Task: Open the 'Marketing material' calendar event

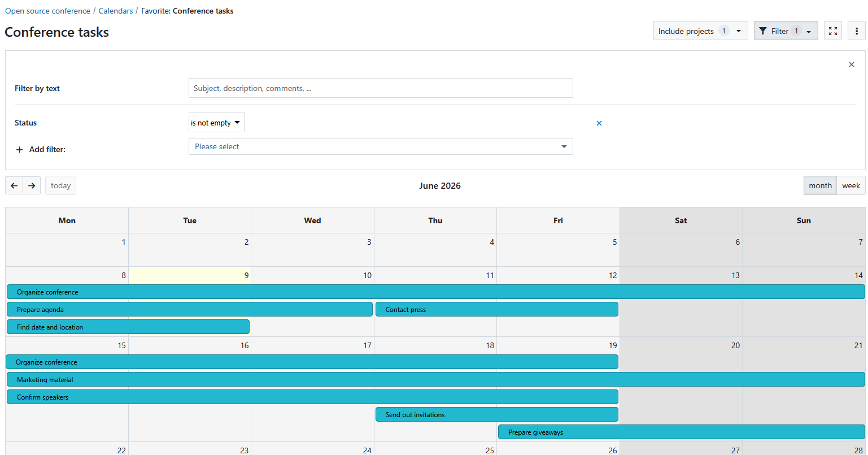Action: 435,379
